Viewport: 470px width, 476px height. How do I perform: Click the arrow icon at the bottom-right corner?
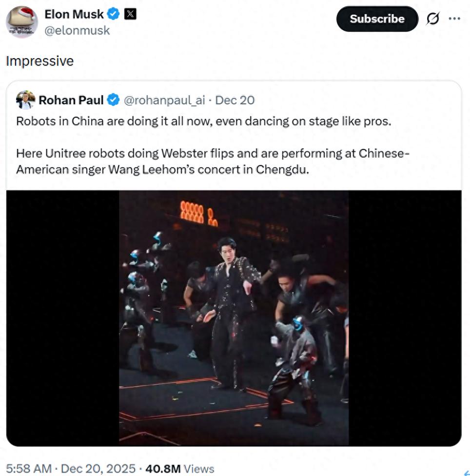click(x=466, y=472)
